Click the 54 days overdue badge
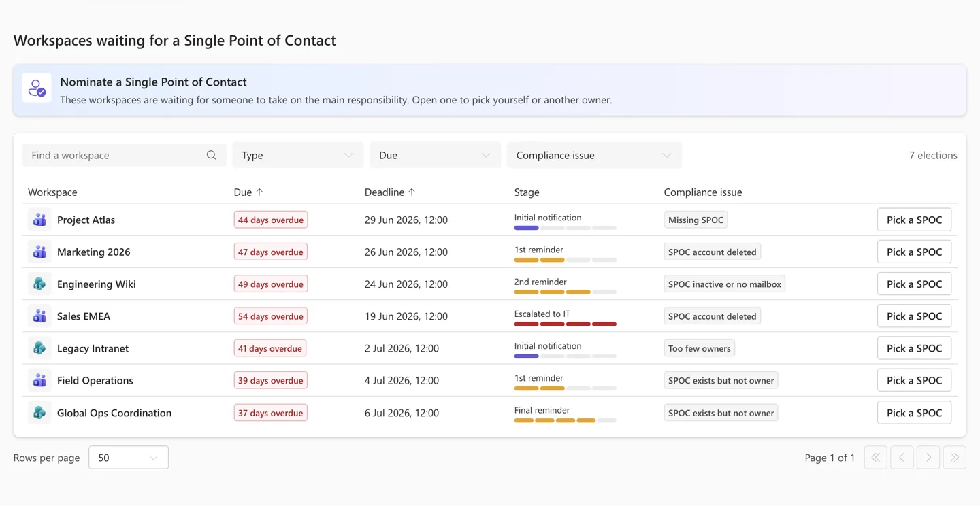This screenshot has width=980, height=506. 270,316
